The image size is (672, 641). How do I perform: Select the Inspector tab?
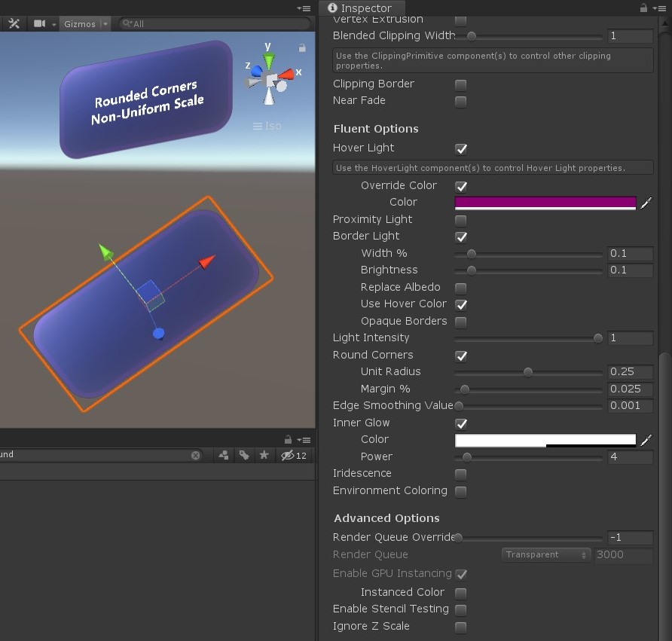pos(362,8)
